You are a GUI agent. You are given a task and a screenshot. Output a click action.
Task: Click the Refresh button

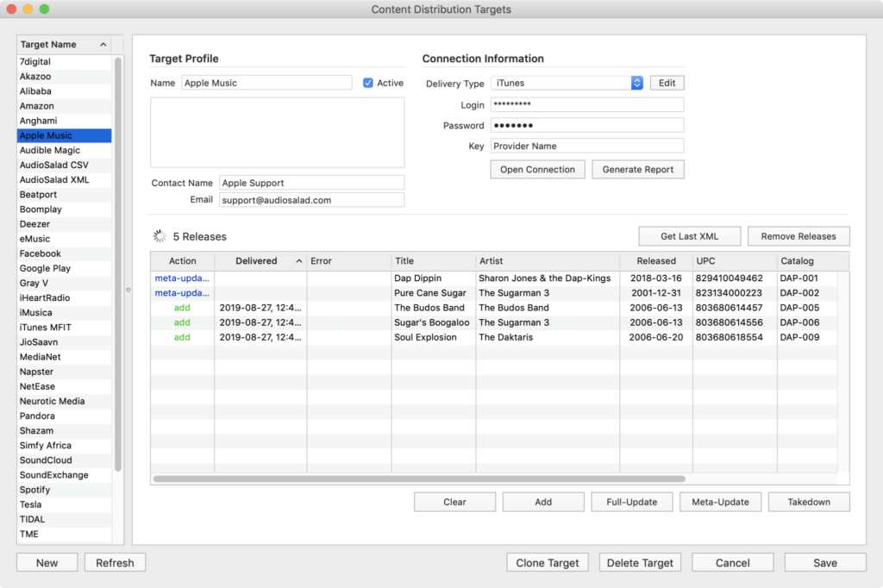[x=115, y=563]
